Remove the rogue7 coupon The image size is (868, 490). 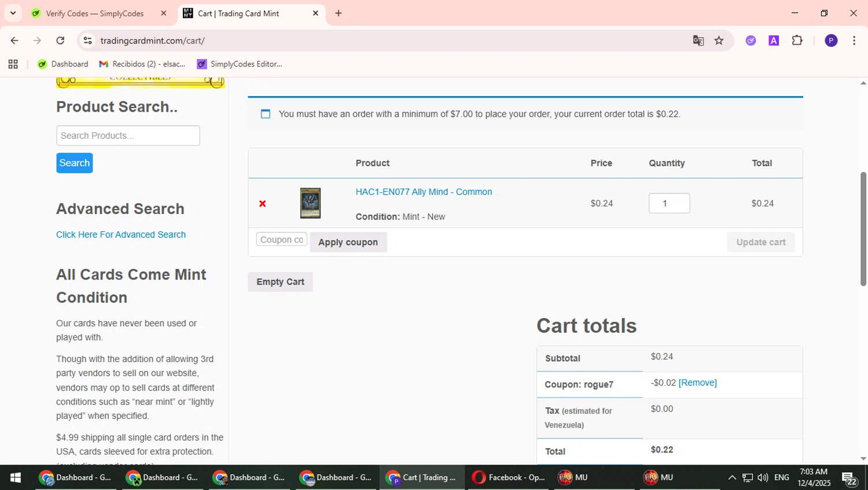(x=697, y=382)
